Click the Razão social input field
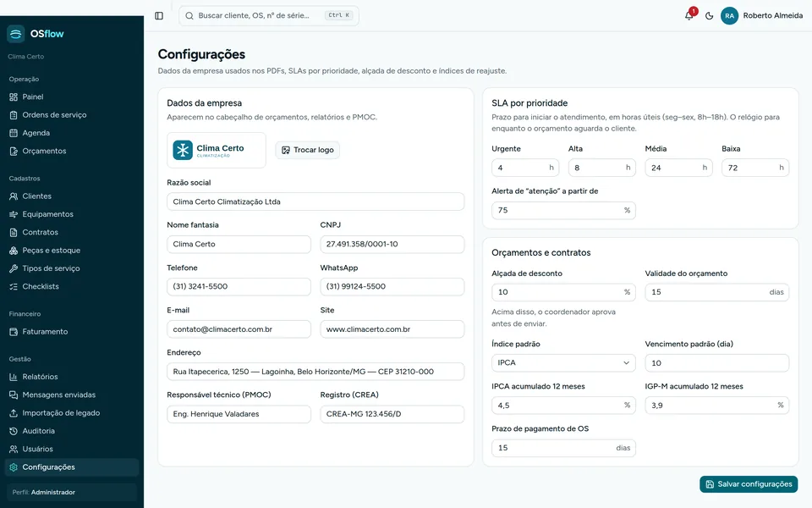Viewport: 812px width, 508px height. click(x=315, y=202)
